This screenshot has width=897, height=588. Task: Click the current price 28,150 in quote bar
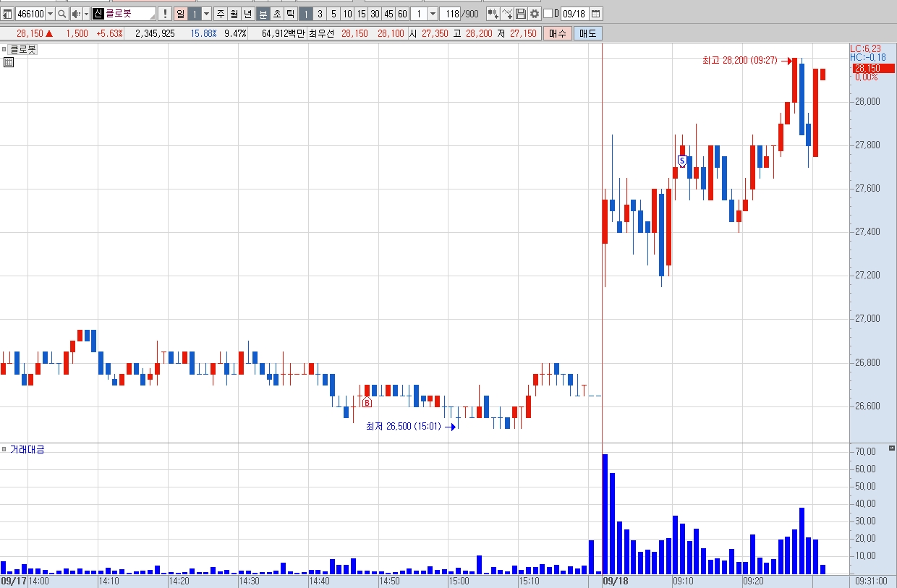pos(30,33)
